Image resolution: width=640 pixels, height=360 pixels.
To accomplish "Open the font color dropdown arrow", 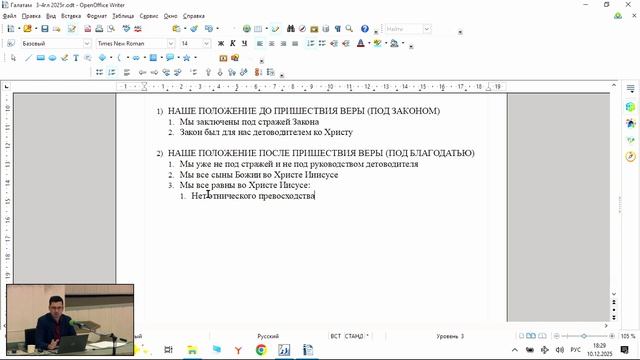I will (x=369, y=43).
